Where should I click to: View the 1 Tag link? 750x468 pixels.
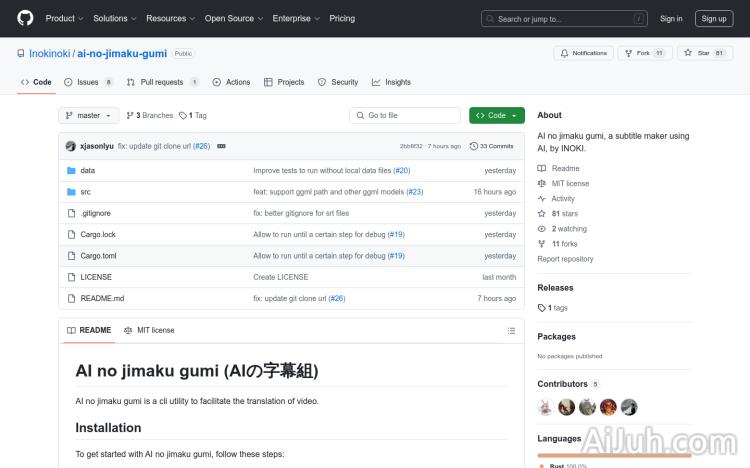193,115
